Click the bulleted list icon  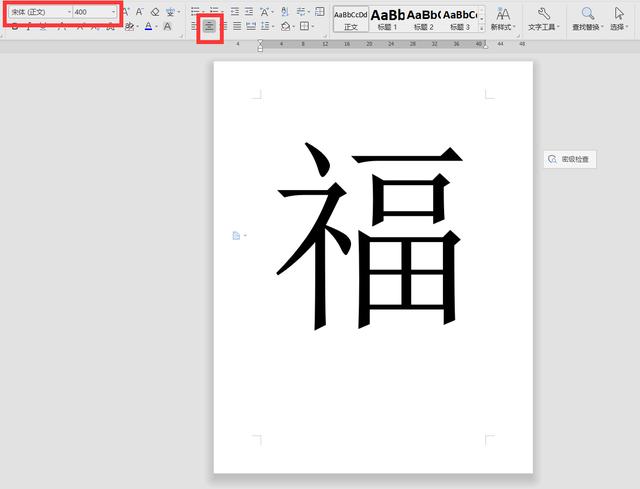pyautogui.click(x=196, y=11)
